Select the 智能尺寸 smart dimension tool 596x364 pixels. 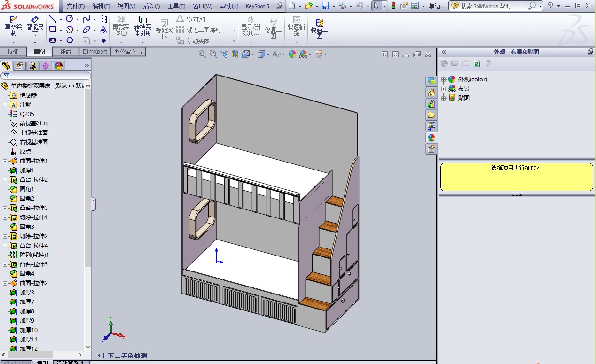[35, 26]
